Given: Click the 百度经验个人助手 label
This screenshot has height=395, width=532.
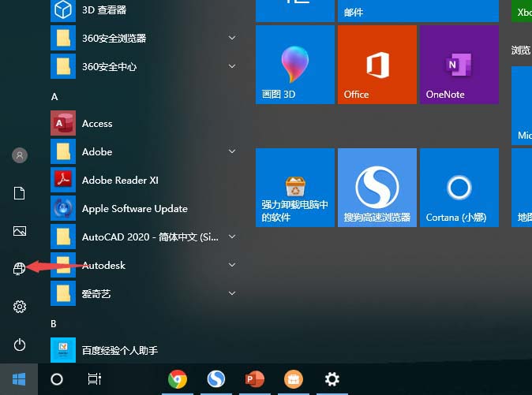Looking at the screenshot, I should (120, 350).
